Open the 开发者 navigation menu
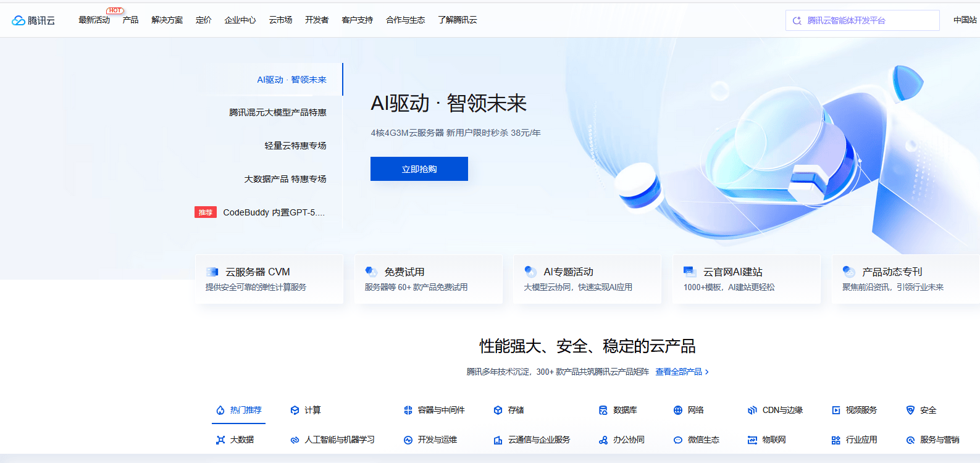Screen dimensions: 980x463 (317, 20)
